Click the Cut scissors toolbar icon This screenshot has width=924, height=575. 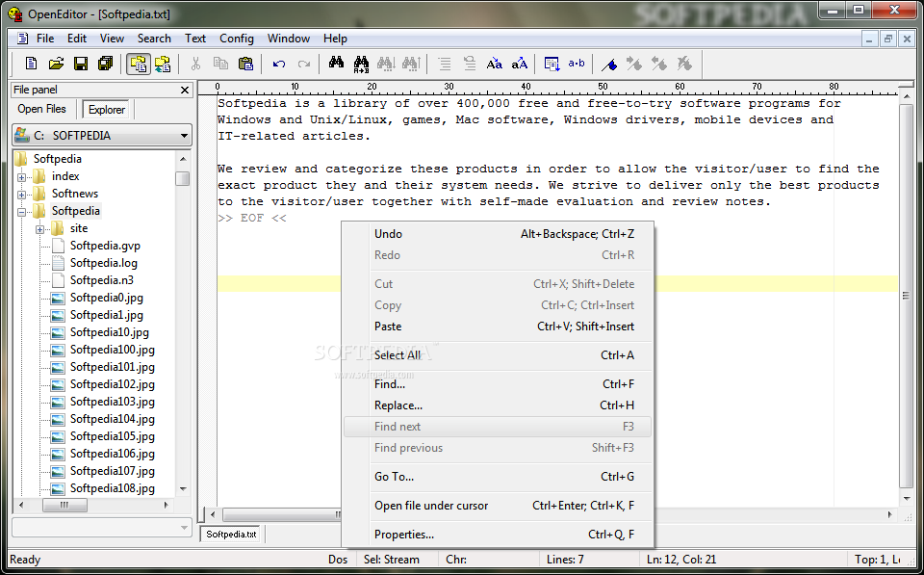[195, 64]
